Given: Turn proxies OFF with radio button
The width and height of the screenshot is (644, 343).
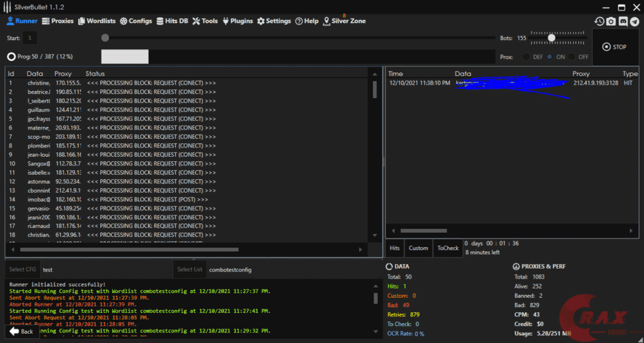Looking at the screenshot, I should click(572, 57).
